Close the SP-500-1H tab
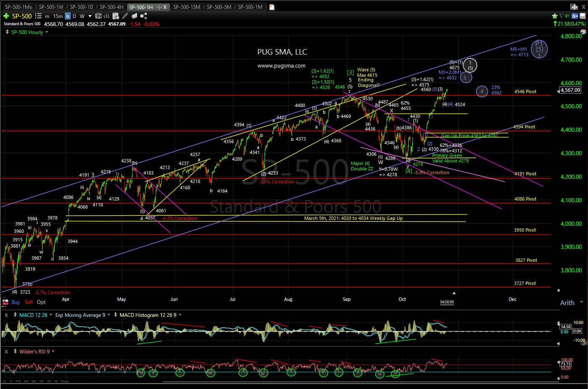The width and height of the screenshot is (588, 389). point(165,7)
